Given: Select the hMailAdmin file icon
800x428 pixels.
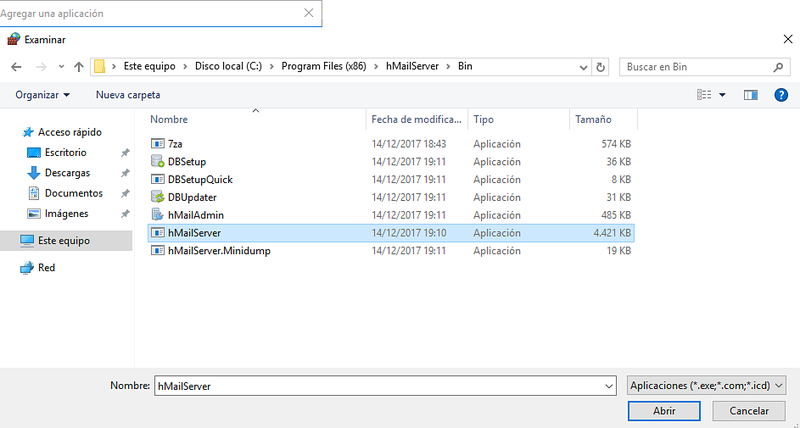Looking at the screenshot, I should click(x=158, y=215).
